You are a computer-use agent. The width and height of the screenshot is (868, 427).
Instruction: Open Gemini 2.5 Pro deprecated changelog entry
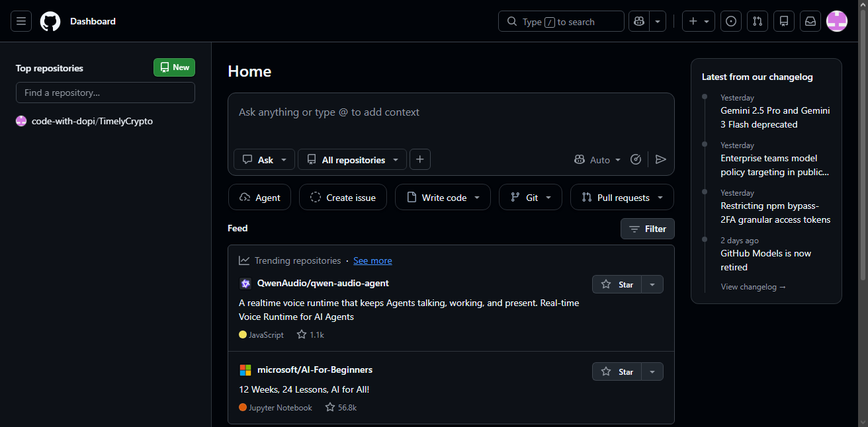(x=775, y=118)
